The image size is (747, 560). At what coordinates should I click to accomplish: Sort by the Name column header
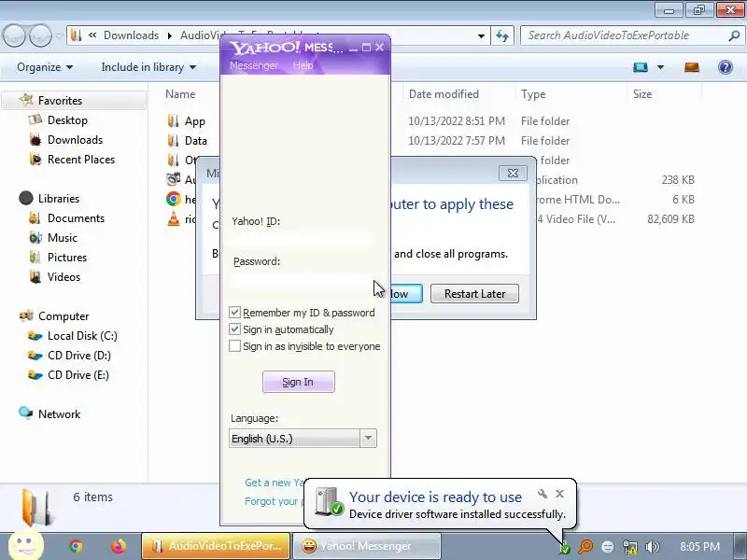point(180,94)
